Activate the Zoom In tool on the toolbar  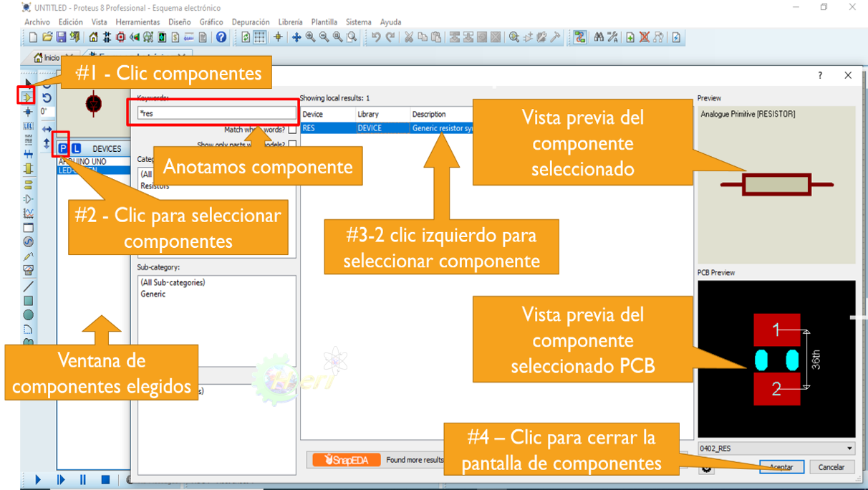(309, 37)
